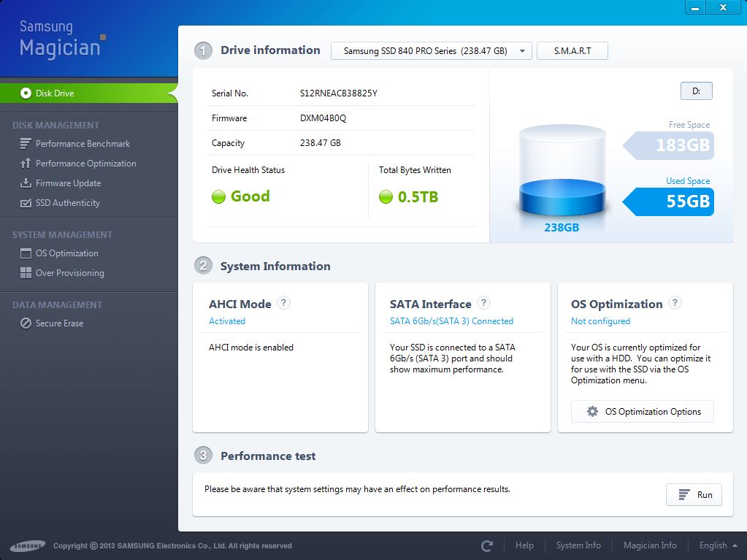Close the Magician window
Image resolution: width=747 pixels, height=560 pixels.
tap(723, 7)
